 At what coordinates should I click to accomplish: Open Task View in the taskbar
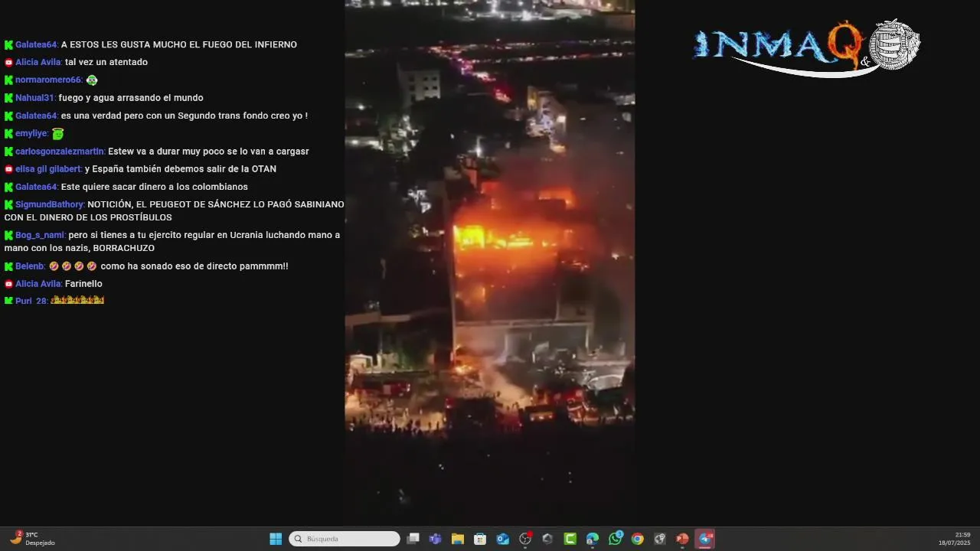coord(413,539)
